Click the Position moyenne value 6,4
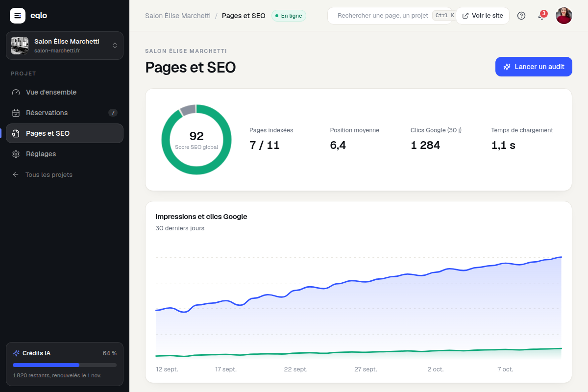Image resolution: width=588 pixels, height=392 pixels. tap(338, 146)
